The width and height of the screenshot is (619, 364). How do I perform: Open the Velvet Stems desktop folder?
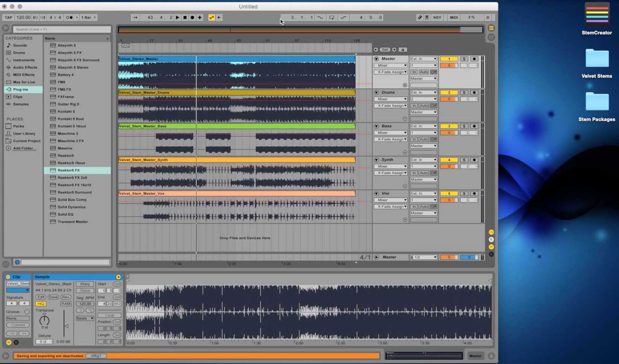coord(596,58)
